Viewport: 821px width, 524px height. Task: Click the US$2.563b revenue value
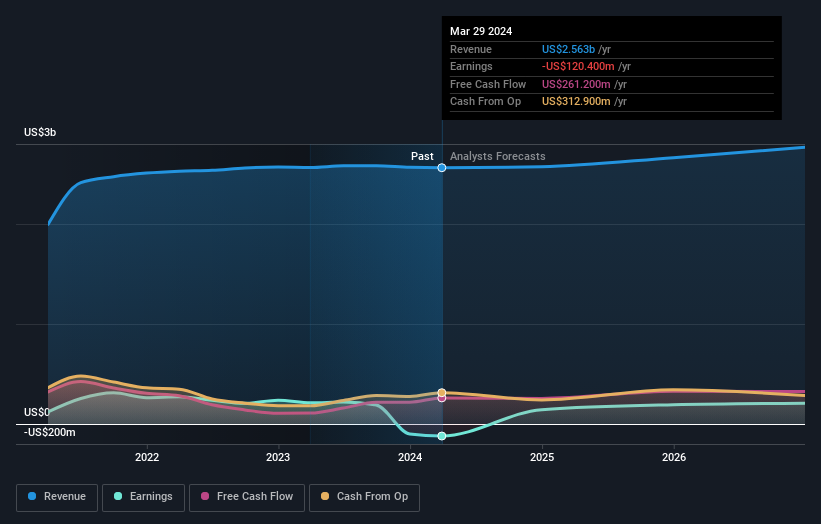pos(568,49)
